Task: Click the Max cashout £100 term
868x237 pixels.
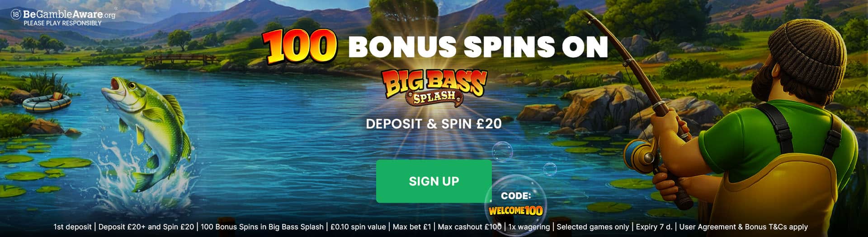Action: point(469,227)
